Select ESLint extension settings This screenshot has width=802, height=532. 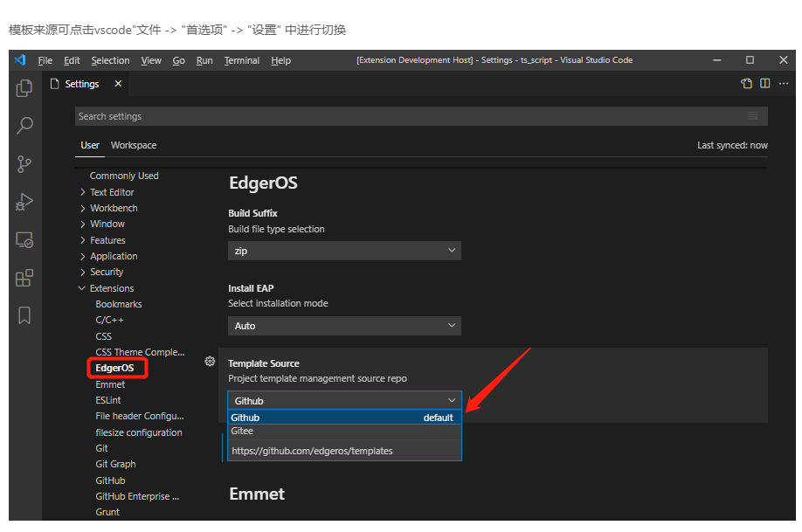click(108, 401)
